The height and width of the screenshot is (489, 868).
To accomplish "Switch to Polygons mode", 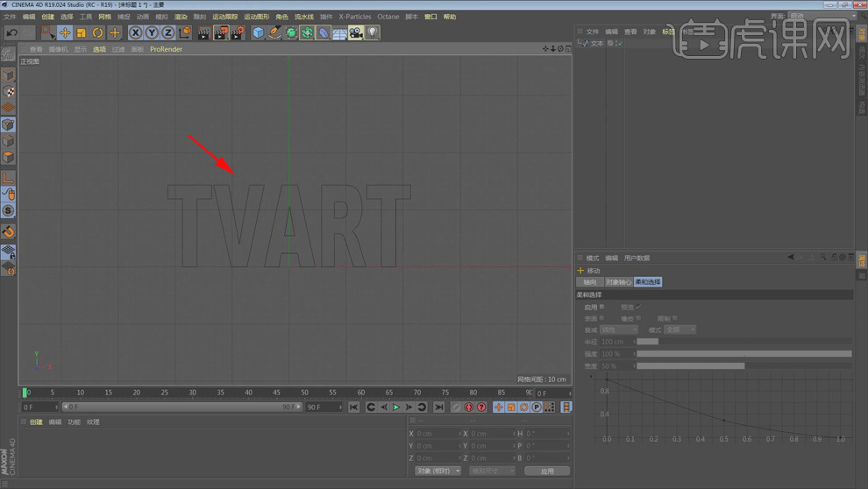I will tap(8, 158).
